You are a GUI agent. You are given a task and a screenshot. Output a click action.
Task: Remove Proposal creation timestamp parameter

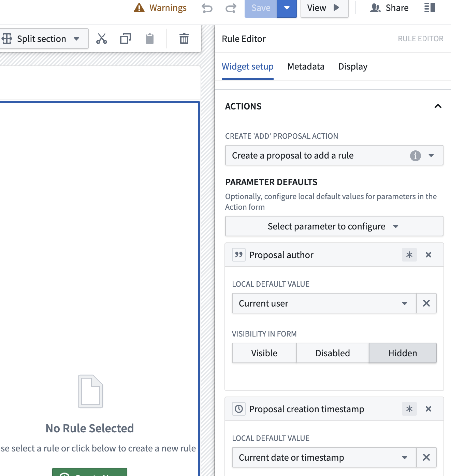click(x=428, y=409)
